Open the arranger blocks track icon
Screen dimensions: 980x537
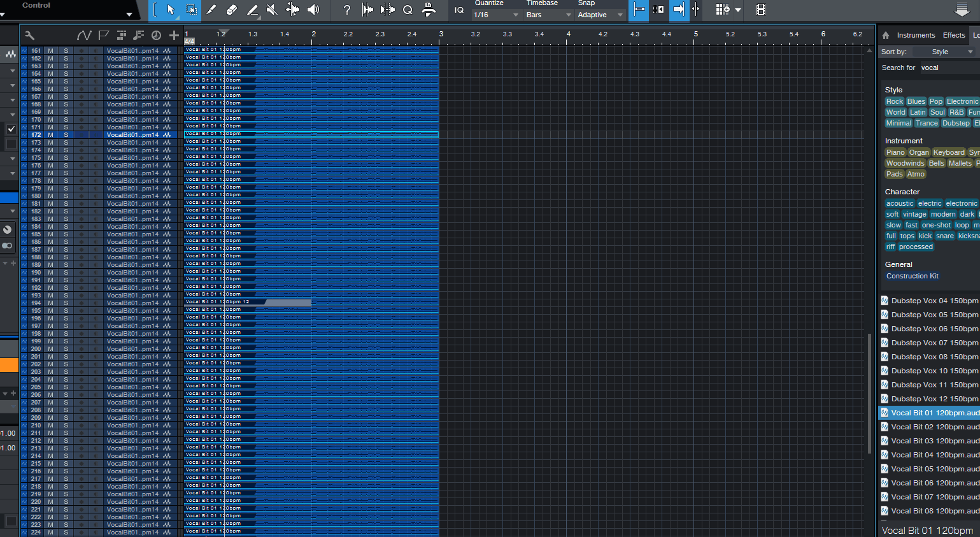pos(121,36)
